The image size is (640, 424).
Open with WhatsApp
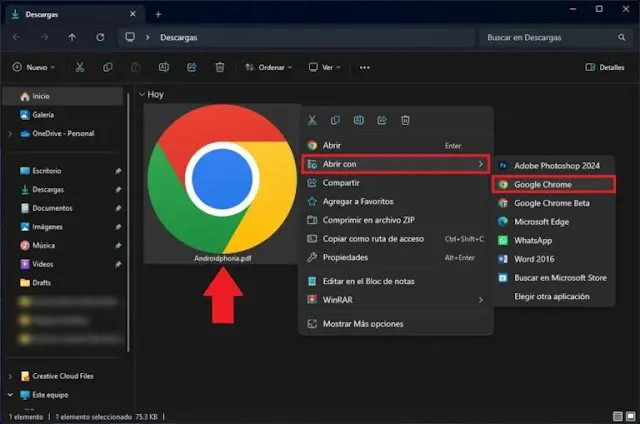pos(553,241)
